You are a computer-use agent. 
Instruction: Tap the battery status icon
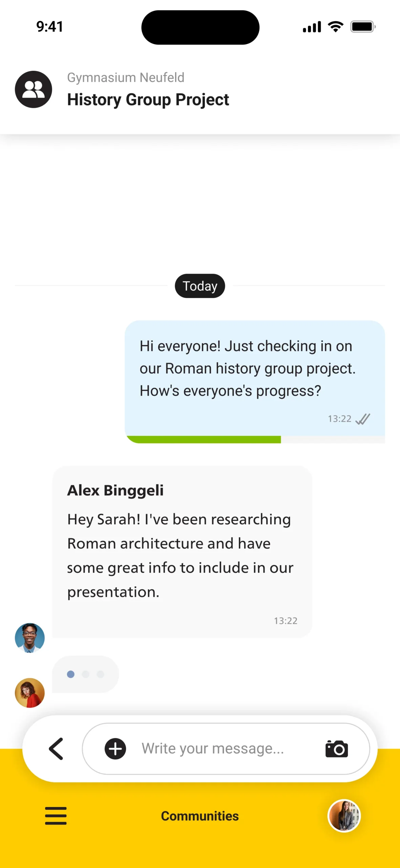point(363,27)
